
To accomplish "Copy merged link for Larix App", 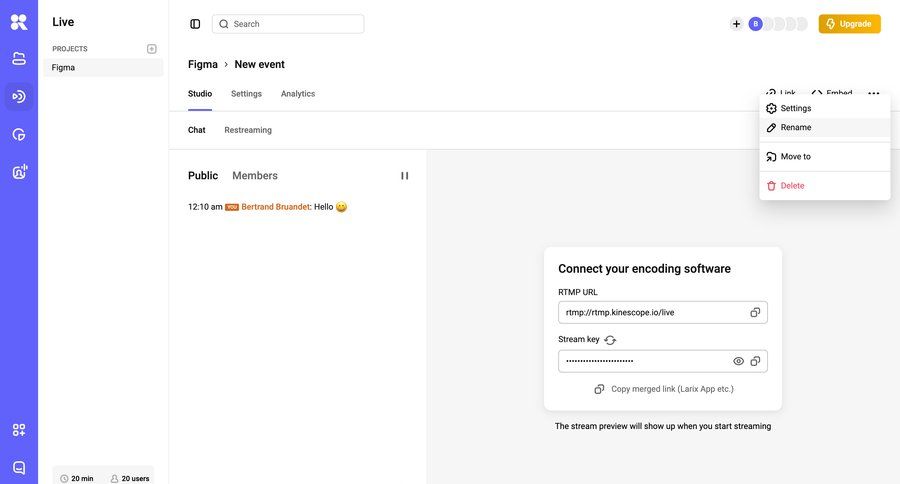I will 664,389.
